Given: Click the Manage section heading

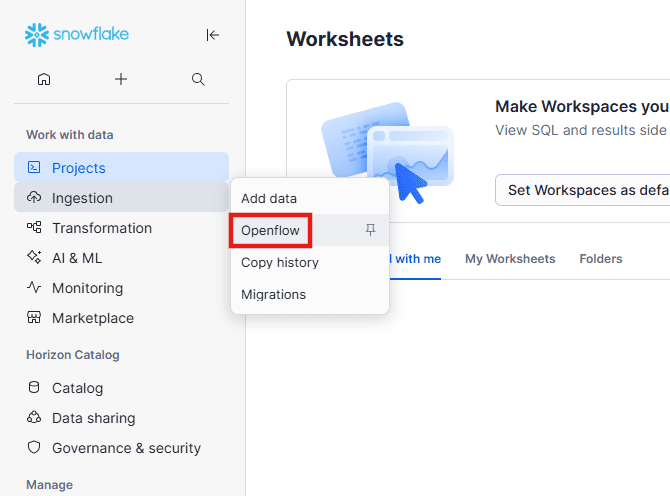Looking at the screenshot, I should point(50,484).
